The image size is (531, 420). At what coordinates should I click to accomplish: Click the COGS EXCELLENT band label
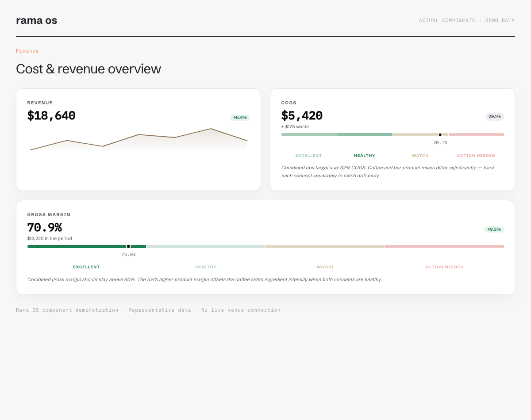[x=309, y=156]
